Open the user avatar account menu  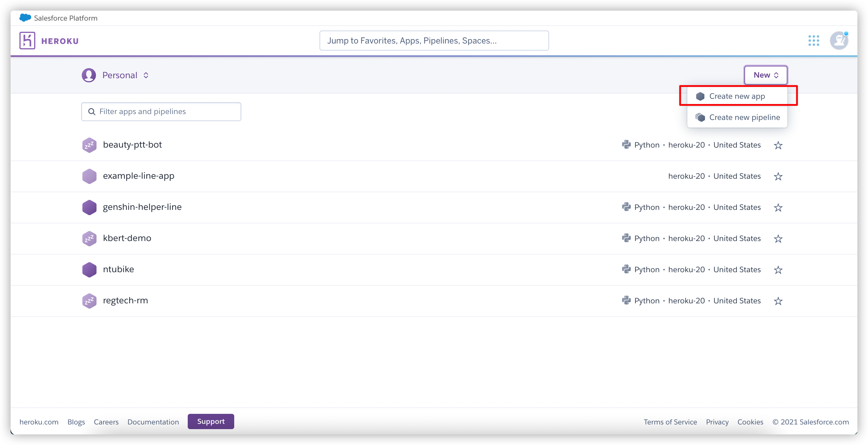tap(839, 41)
